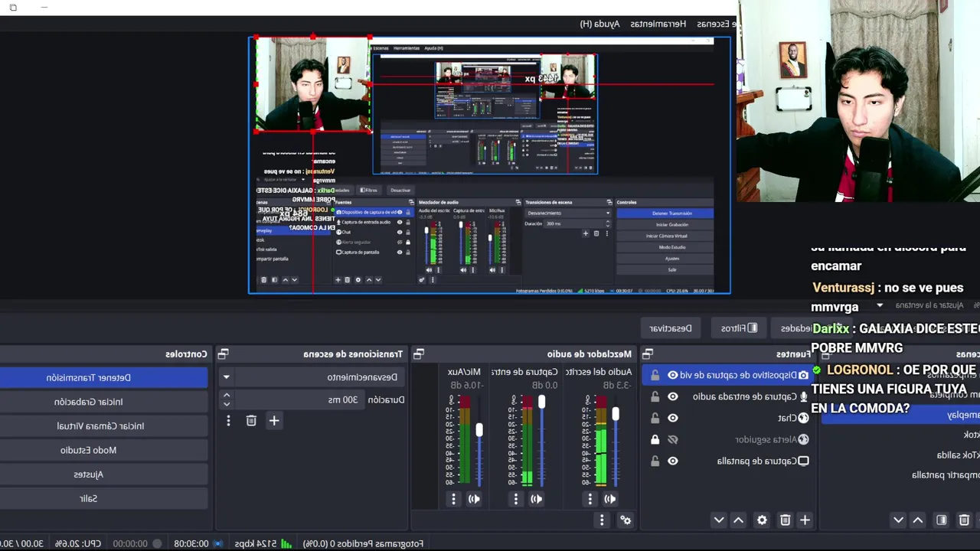Open preview scaling dropdown arrow above sources
This screenshot has width=980, height=551.
(879, 305)
